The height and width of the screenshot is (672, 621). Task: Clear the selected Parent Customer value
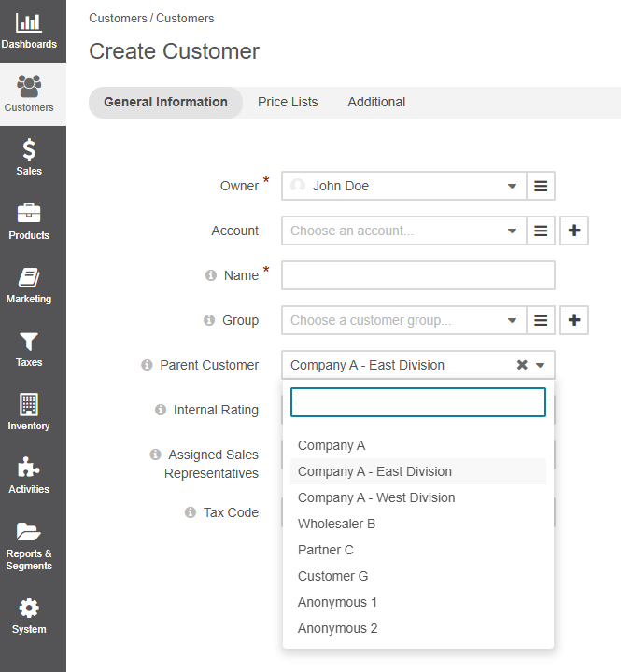coord(522,365)
